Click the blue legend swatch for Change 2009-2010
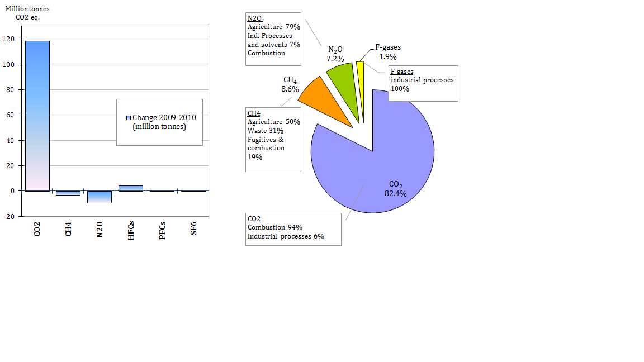Screen dimensions: 644x362 pos(129,118)
